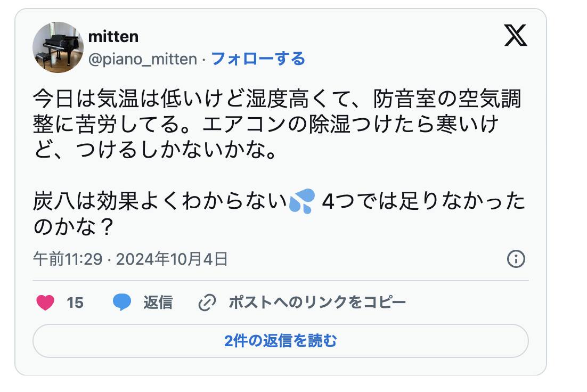
Task: Open the circled info icon
Action: [516, 259]
